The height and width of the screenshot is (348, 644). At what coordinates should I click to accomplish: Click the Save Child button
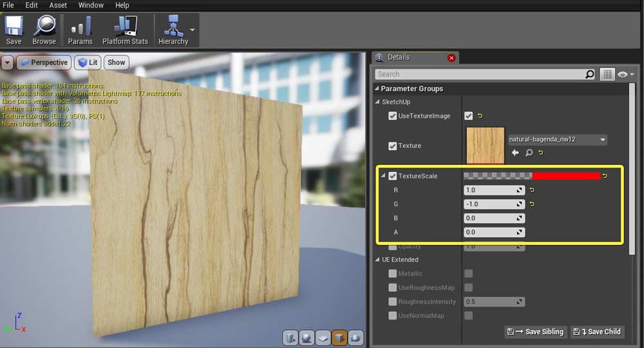click(597, 332)
